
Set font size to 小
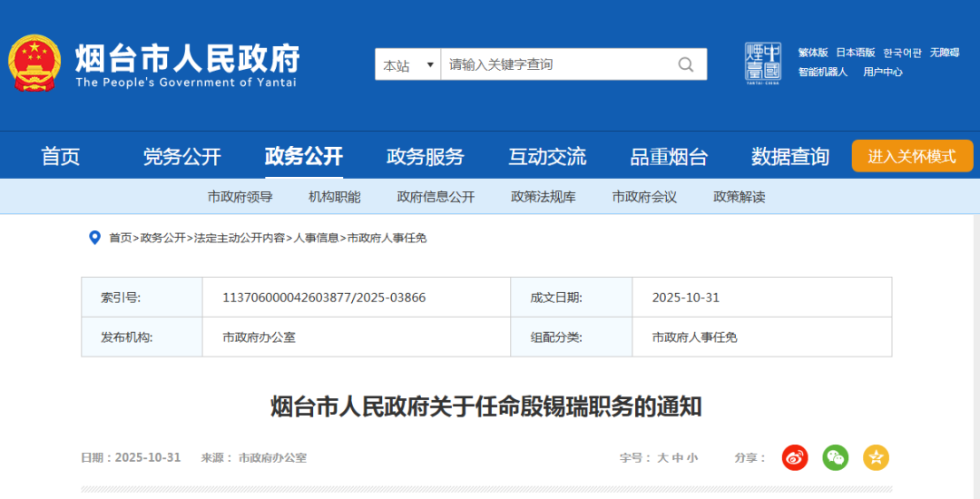point(691,458)
